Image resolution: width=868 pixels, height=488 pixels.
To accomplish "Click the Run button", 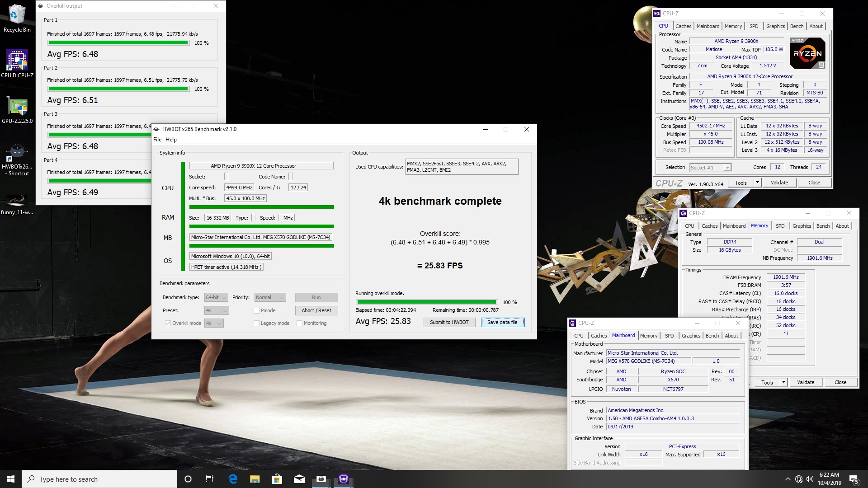I will 316,297.
